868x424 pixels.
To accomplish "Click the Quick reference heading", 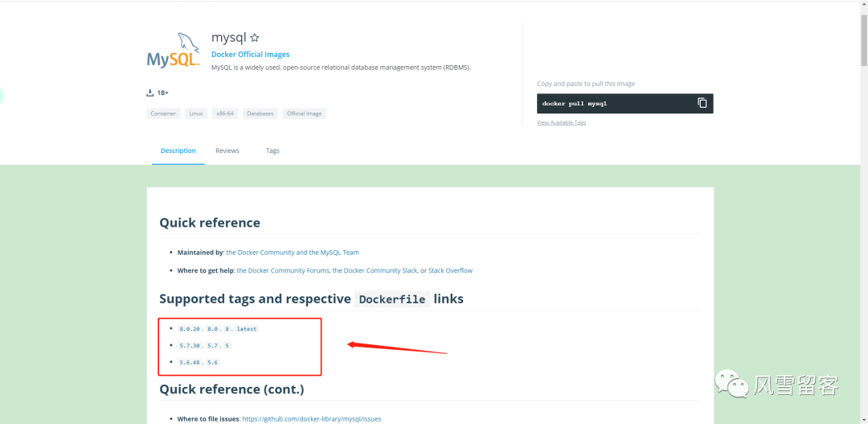I will 210,223.
